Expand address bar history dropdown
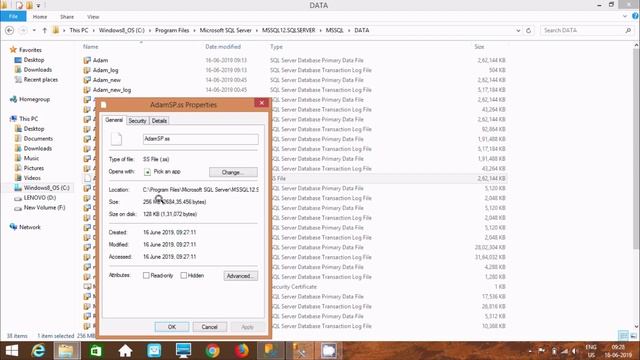This screenshot has height=360, width=640. pos(518,30)
